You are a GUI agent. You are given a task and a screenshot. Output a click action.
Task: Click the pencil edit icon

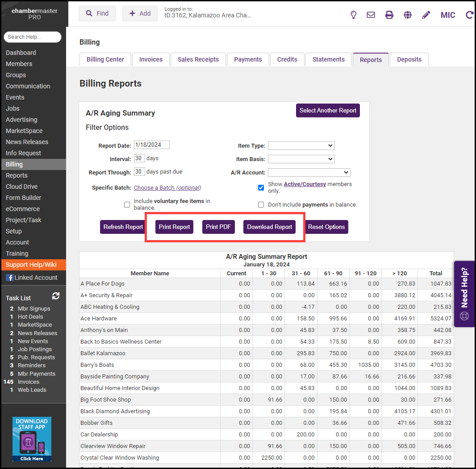coord(426,15)
